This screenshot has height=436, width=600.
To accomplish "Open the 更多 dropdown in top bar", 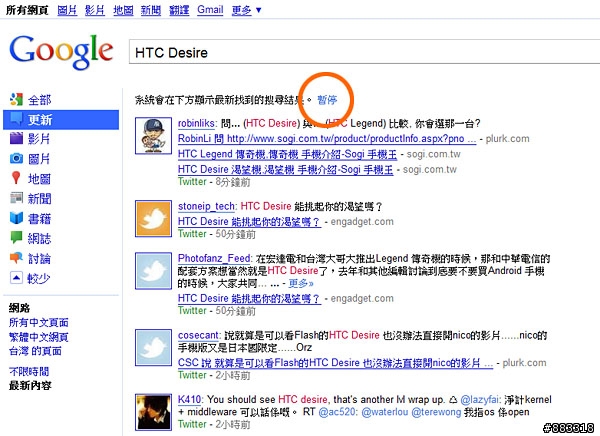I will click(246, 10).
